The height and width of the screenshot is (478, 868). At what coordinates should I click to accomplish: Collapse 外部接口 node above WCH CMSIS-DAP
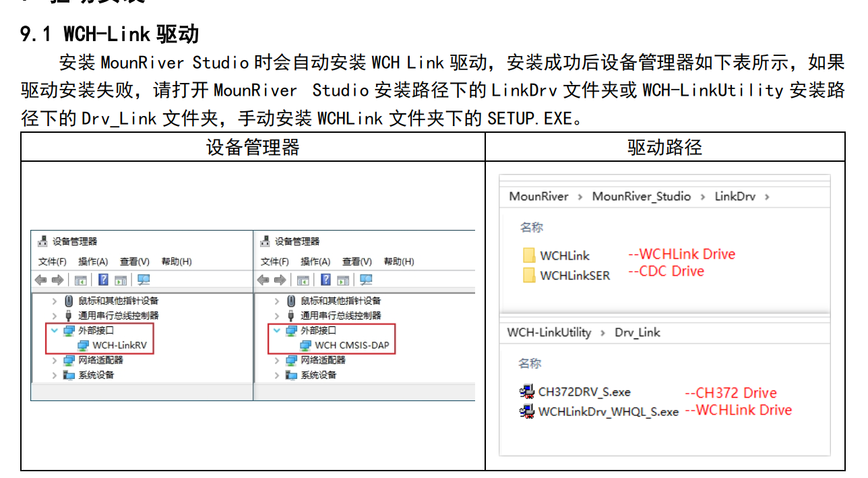pyautogui.click(x=277, y=330)
